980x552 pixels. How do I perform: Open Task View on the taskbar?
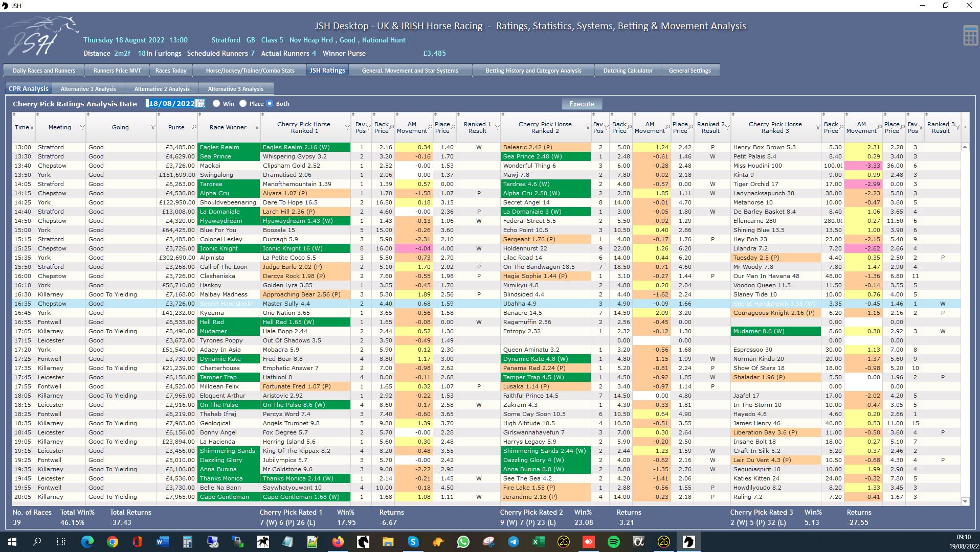(61, 542)
